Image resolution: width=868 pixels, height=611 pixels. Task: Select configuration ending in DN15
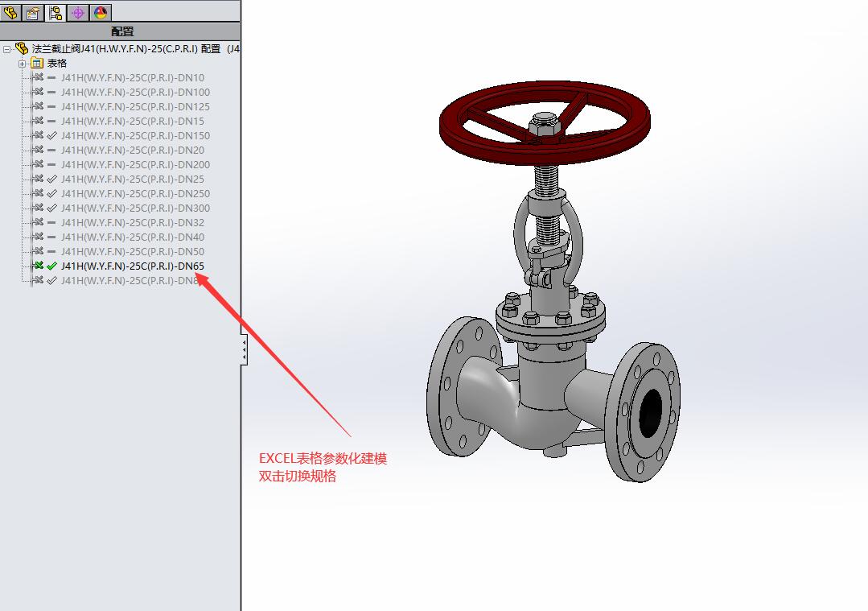click(132, 121)
